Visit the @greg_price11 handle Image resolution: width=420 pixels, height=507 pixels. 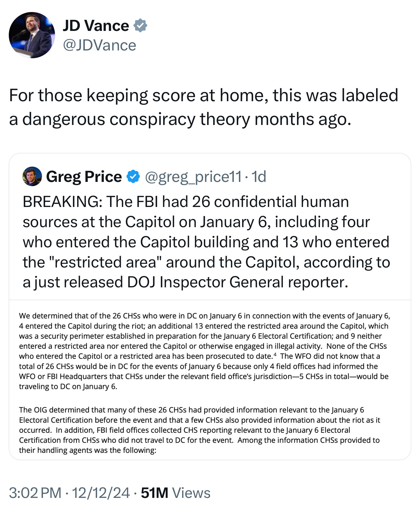click(x=193, y=177)
